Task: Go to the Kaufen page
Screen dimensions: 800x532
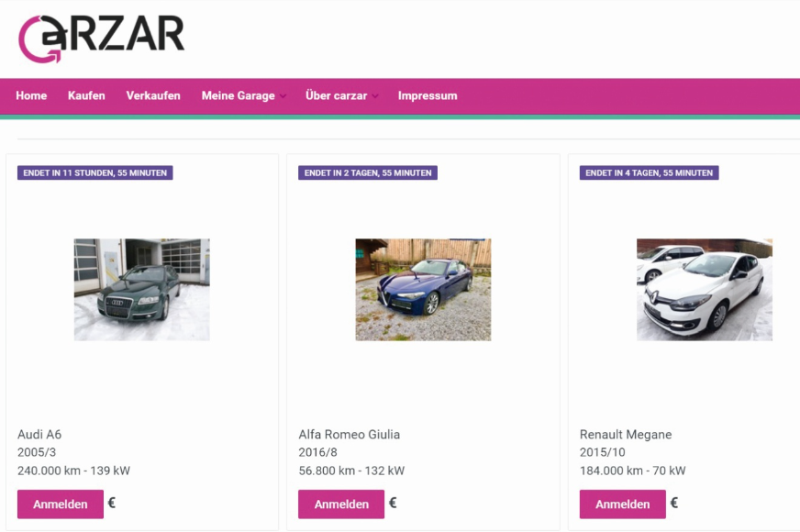Action: pyautogui.click(x=86, y=96)
